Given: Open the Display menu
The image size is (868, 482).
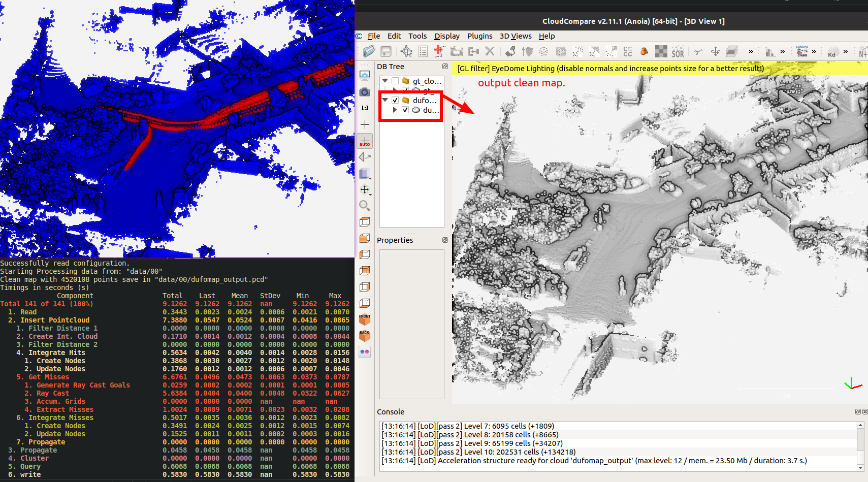Looking at the screenshot, I should 447,36.
